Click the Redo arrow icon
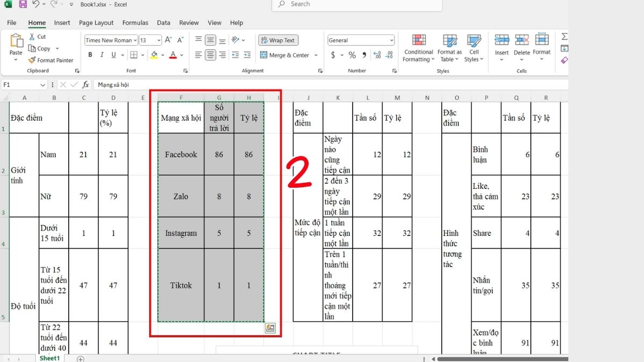Screen dimensions: 644x362 54,4
